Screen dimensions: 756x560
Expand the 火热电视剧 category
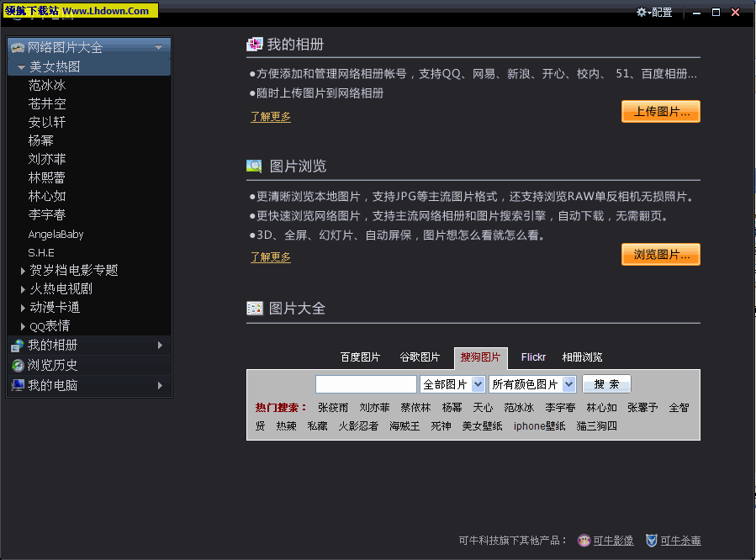[x=23, y=289]
